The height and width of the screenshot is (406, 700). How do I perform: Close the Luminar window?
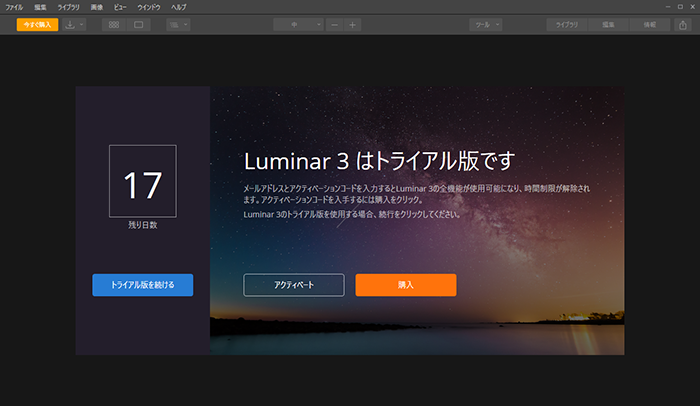693,7
